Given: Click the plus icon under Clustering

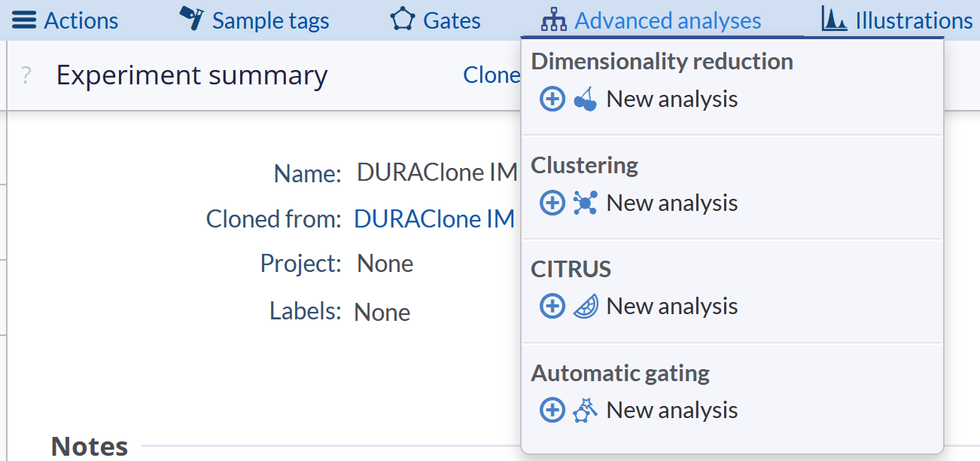Looking at the screenshot, I should (x=552, y=203).
